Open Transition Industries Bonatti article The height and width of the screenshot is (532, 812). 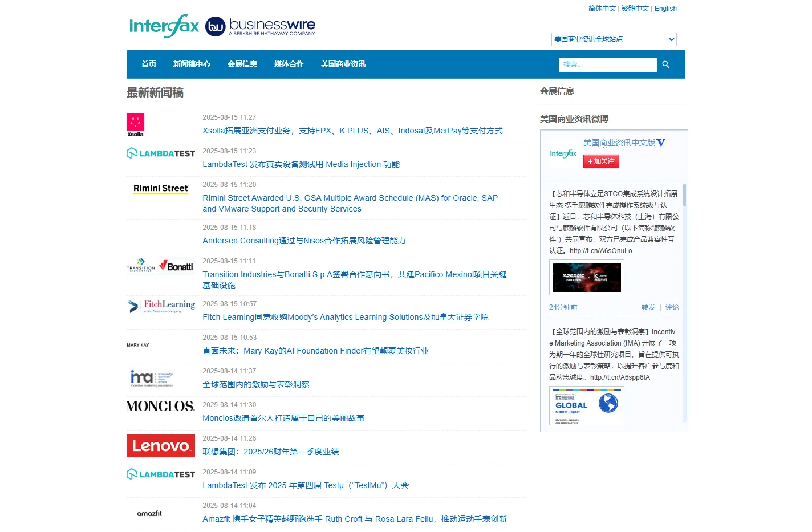[355, 280]
